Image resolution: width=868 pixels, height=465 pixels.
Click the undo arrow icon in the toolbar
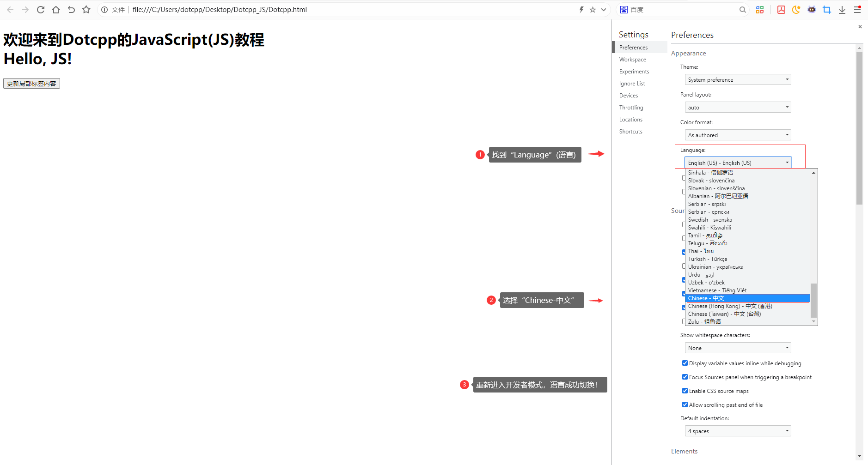pyautogui.click(x=71, y=10)
